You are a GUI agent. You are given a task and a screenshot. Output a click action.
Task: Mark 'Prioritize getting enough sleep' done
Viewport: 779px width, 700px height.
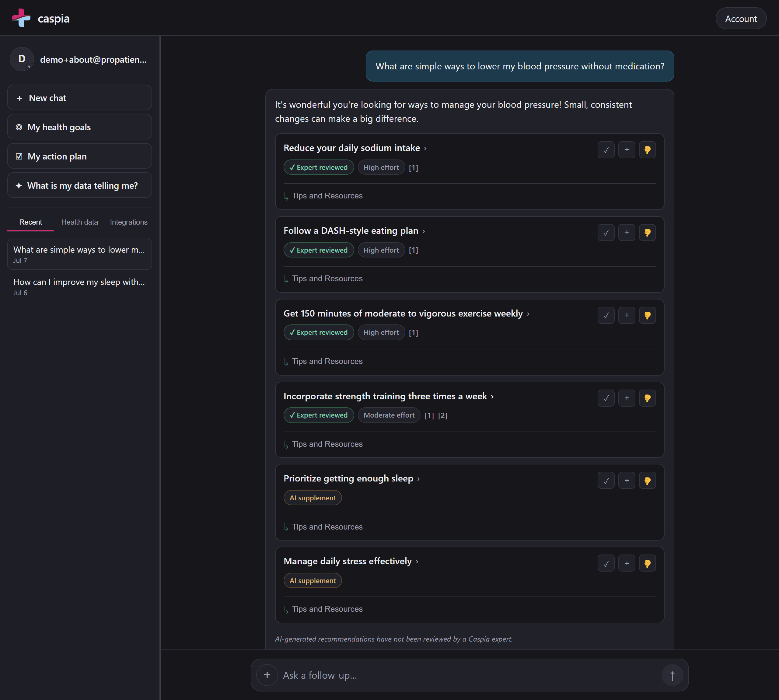(x=606, y=480)
